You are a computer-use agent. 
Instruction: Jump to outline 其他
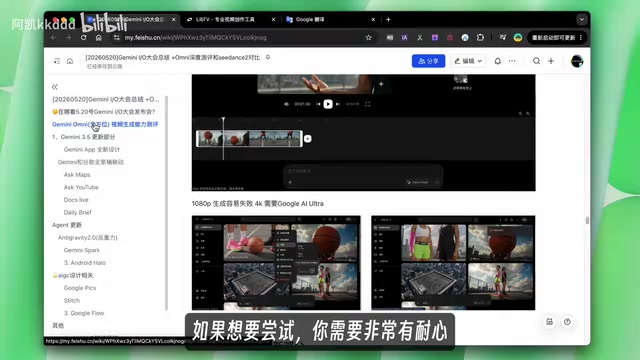[58, 326]
